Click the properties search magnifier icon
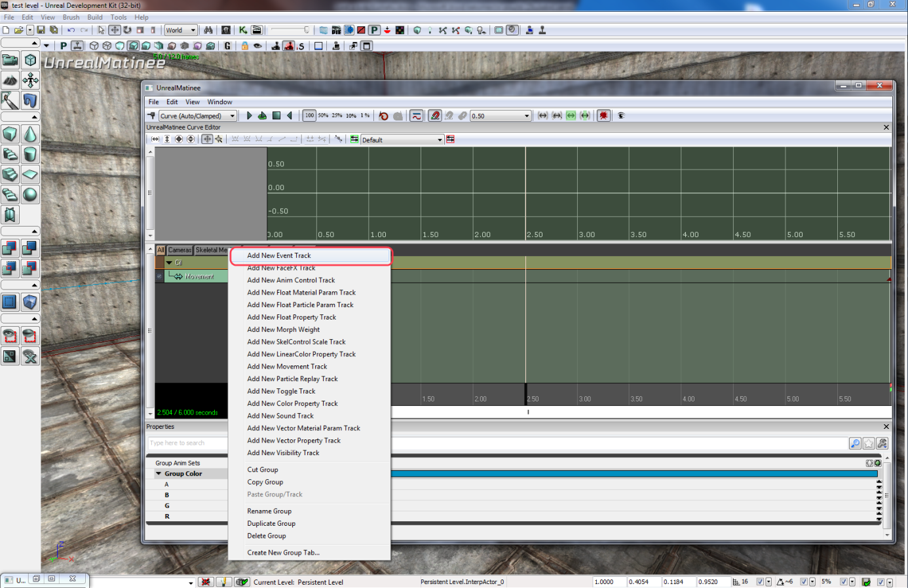908x588 pixels. tap(855, 444)
